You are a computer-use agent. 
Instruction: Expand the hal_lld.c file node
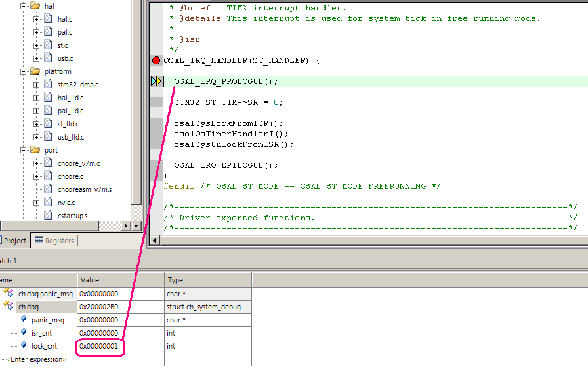[36, 98]
